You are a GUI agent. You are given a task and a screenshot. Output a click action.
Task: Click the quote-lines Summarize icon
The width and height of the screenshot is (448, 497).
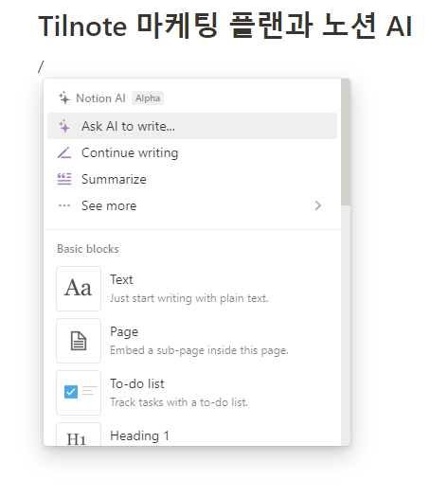(x=64, y=179)
